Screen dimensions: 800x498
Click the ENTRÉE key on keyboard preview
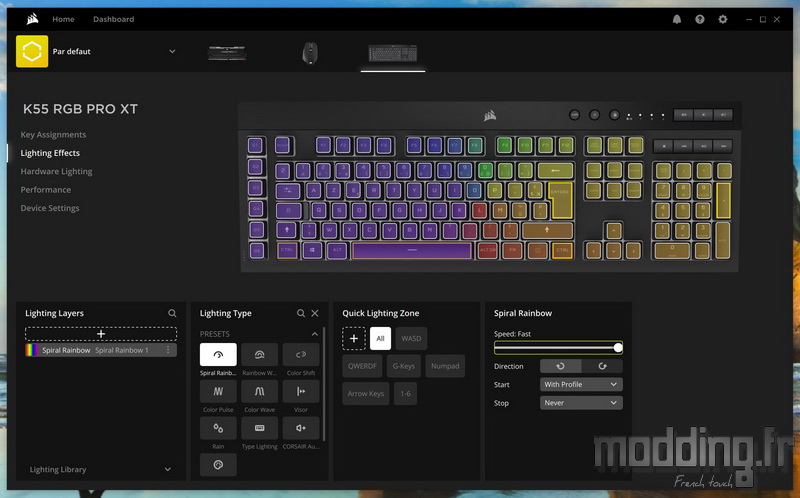[x=561, y=200]
